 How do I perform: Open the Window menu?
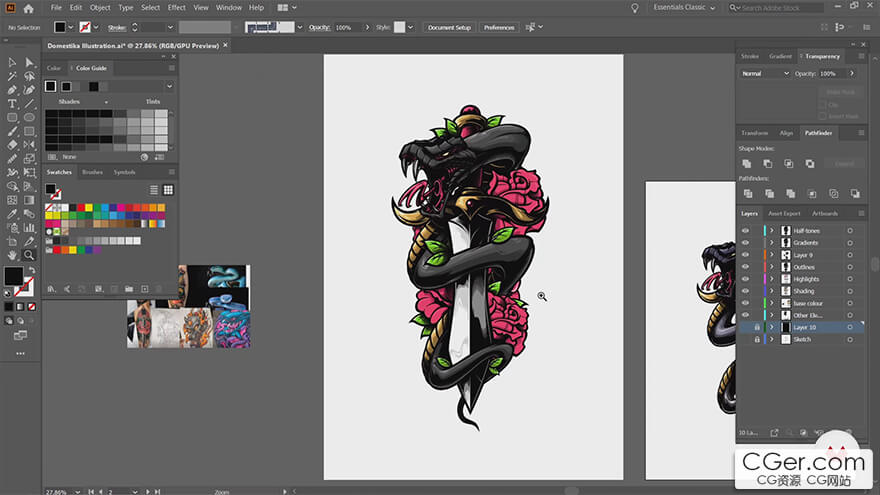(228, 8)
